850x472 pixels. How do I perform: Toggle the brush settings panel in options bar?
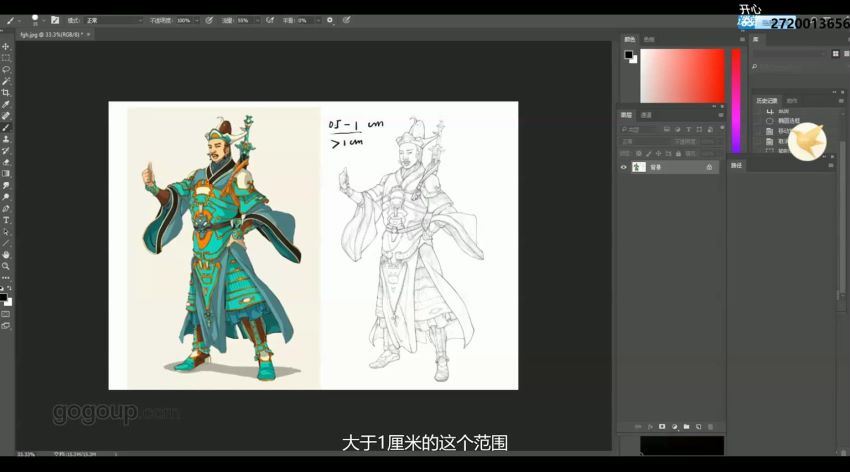pyautogui.click(x=55, y=20)
